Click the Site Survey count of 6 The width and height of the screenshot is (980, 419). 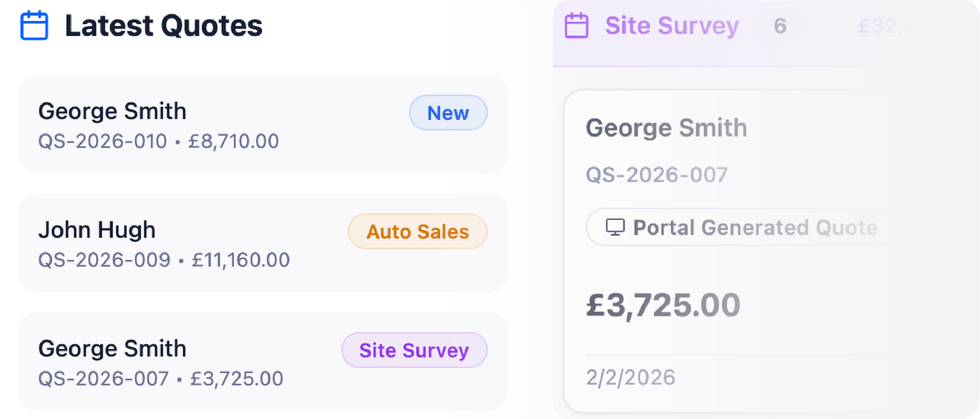coord(780,26)
